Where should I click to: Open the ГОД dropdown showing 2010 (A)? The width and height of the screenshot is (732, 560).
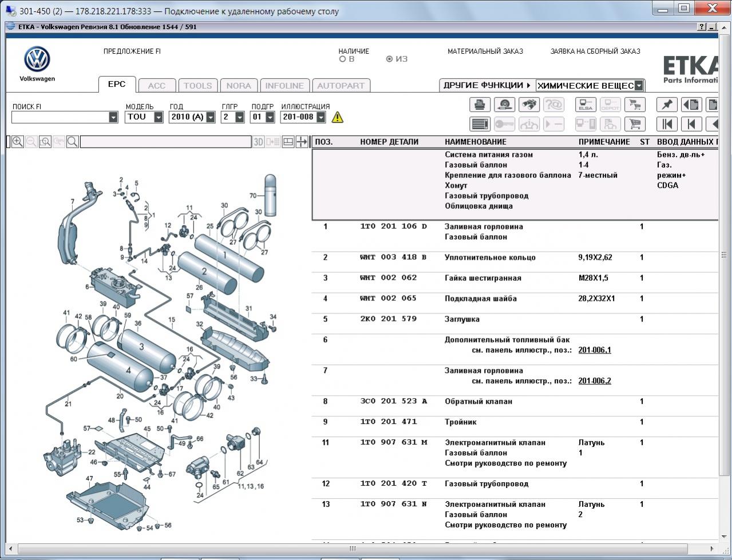click(x=211, y=117)
